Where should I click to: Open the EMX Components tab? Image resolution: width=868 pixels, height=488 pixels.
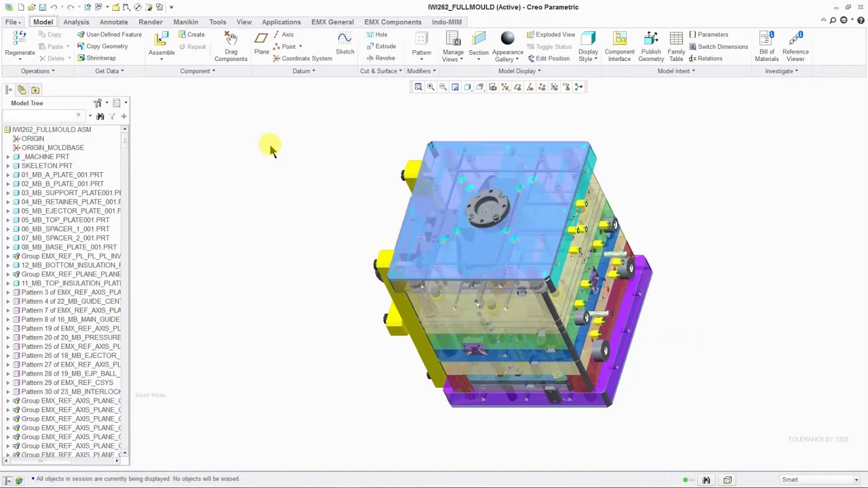[393, 22]
